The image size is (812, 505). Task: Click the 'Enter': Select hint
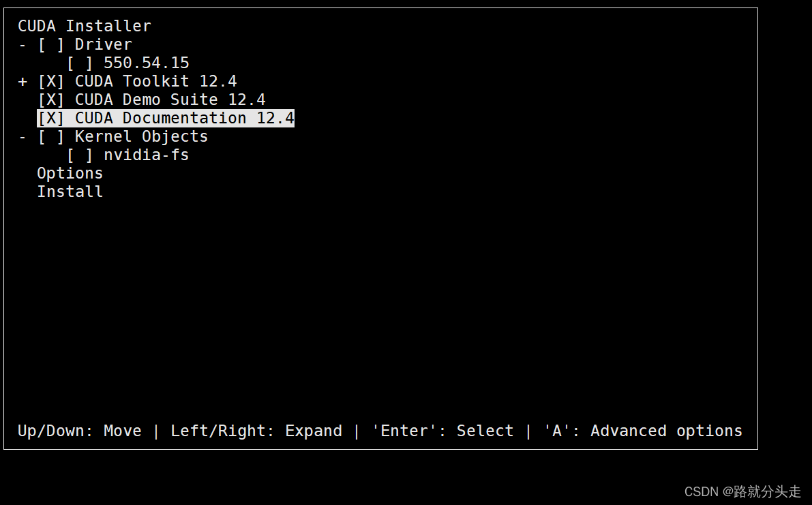442,431
